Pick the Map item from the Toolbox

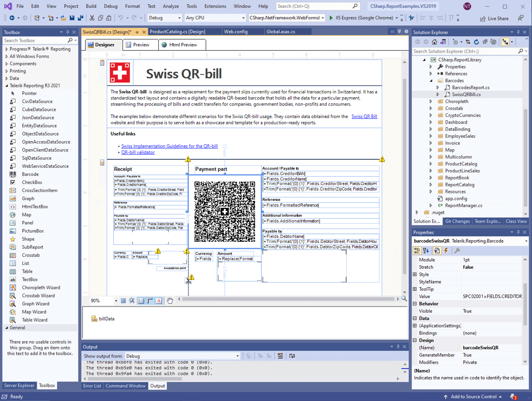(x=27, y=215)
